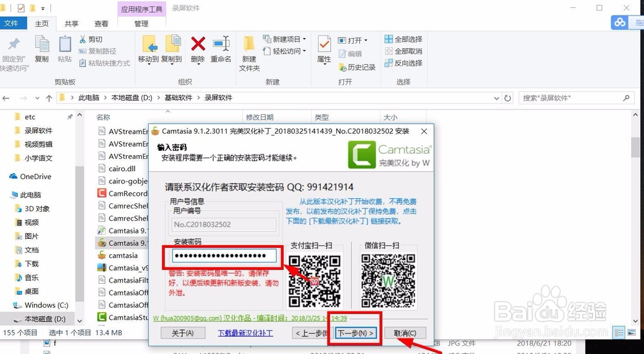Click the Explorer search box
Screen dimensions: 644x354
tap(576, 98)
